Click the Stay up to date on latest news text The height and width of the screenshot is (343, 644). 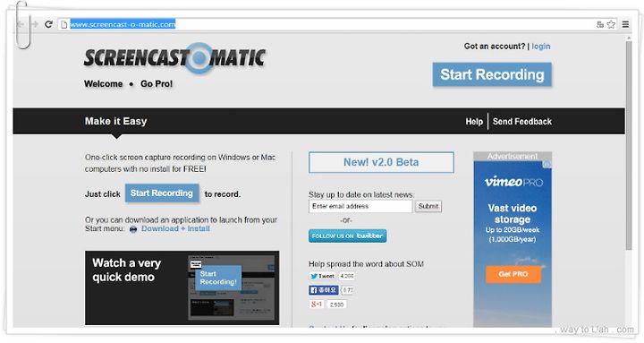pyautogui.click(x=361, y=194)
